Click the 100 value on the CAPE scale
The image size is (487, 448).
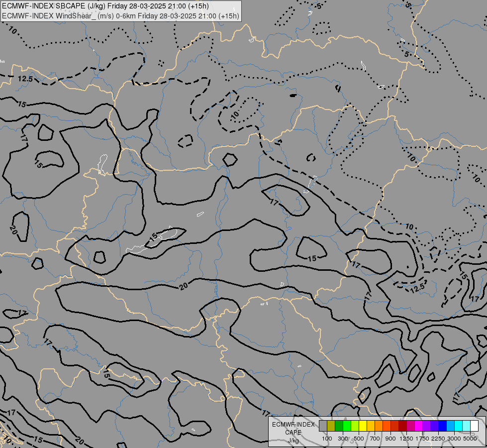(327, 439)
